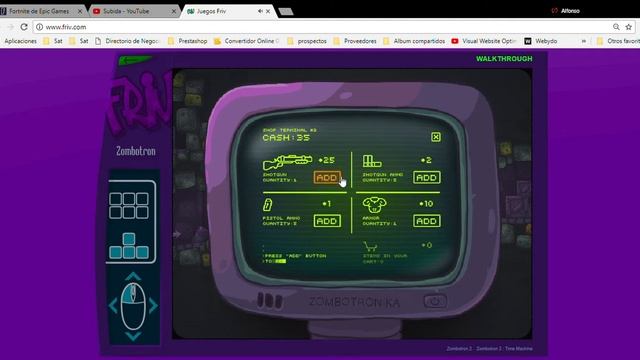This screenshot has height=360, width=640.
Task: Bookmark this page with the star
Action: 629,27
